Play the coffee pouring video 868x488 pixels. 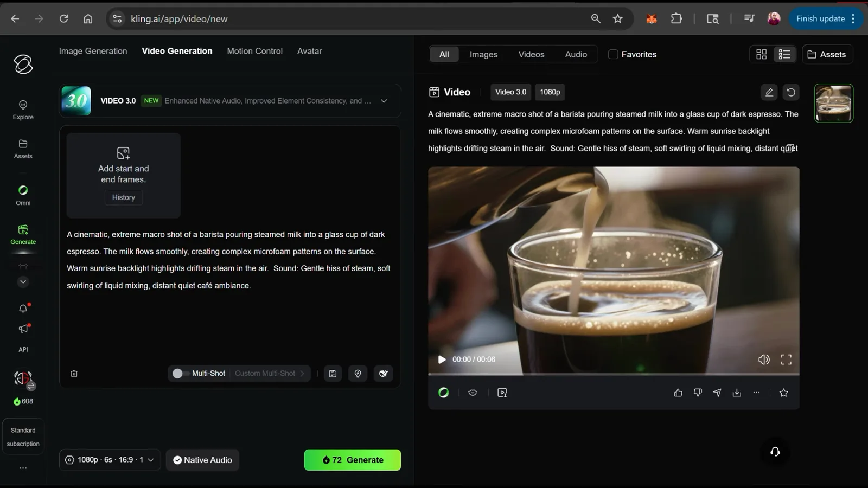click(442, 359)
